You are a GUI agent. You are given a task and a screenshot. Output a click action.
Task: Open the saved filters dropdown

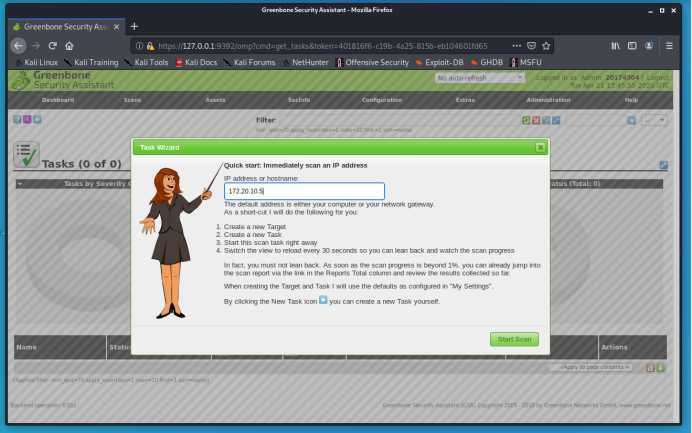(654, 120)
